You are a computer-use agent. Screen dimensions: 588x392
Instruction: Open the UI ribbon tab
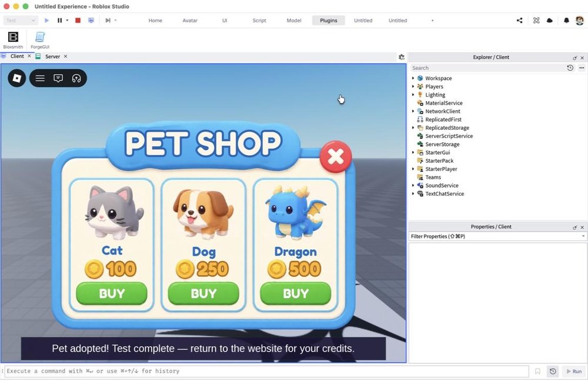pos(225,20)
